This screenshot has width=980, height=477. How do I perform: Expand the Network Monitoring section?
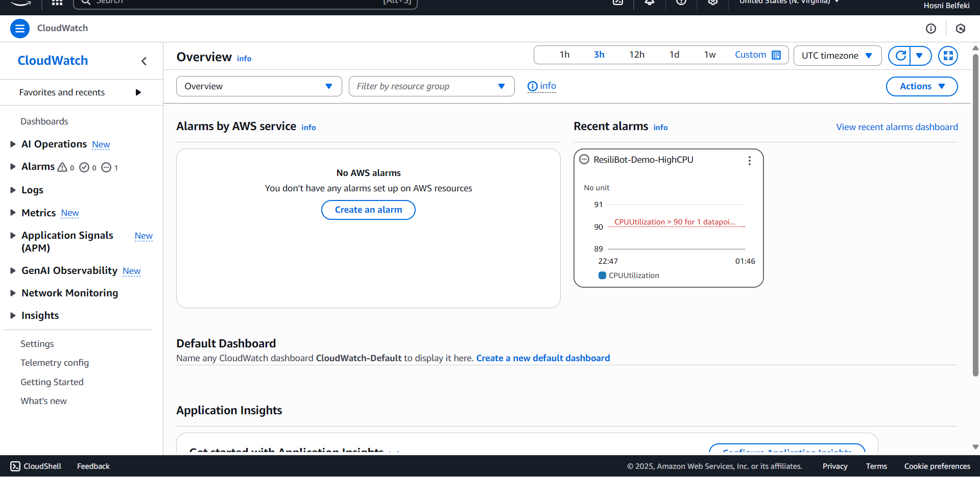coord(13,293)
